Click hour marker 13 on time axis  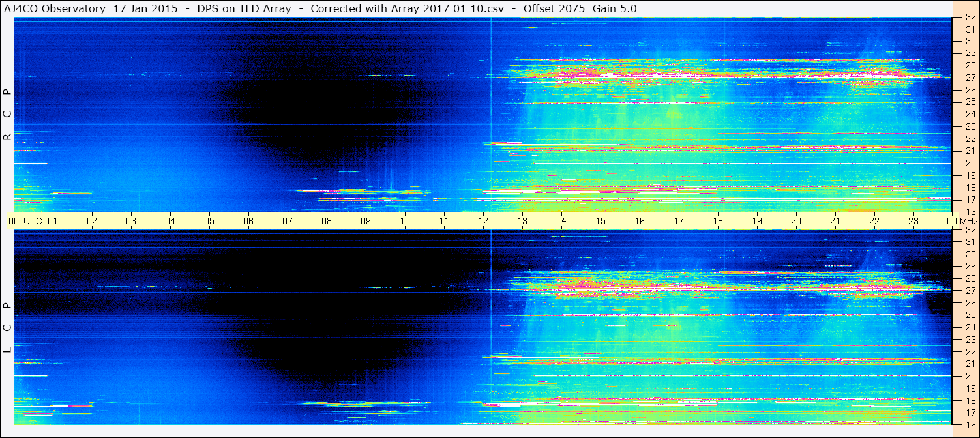tap(522, 221)
